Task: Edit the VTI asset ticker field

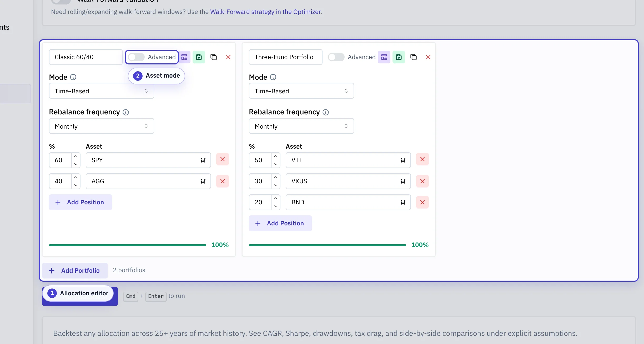Action: [x=348, y=160]
